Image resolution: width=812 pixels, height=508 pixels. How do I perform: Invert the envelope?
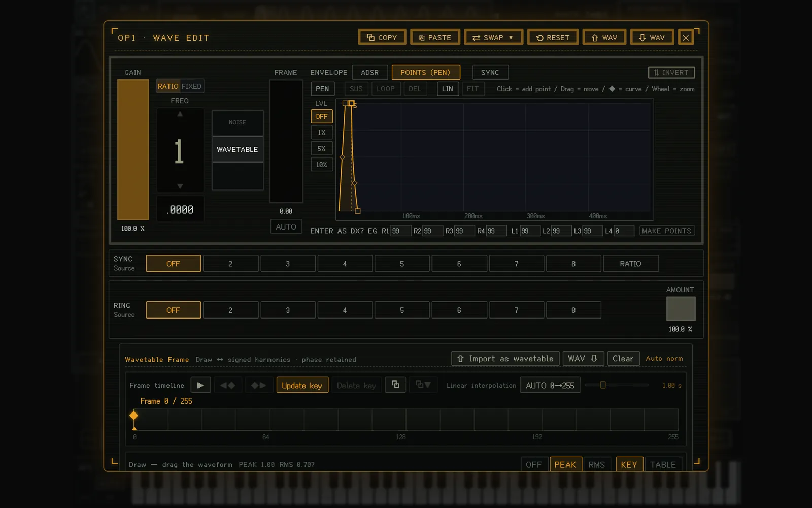(x=671, y=73)
